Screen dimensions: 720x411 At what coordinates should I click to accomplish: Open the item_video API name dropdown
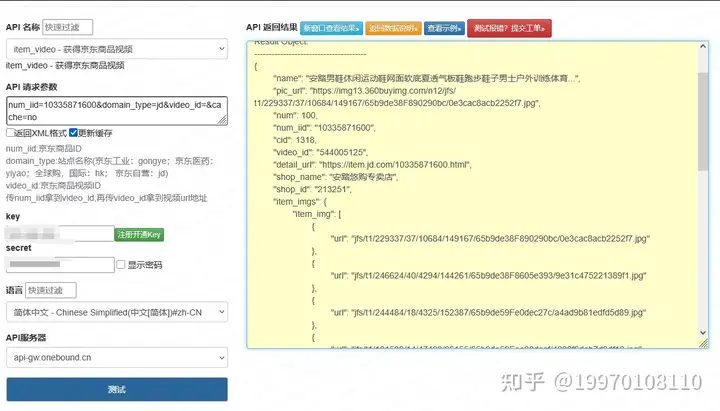tap(117, 49)
